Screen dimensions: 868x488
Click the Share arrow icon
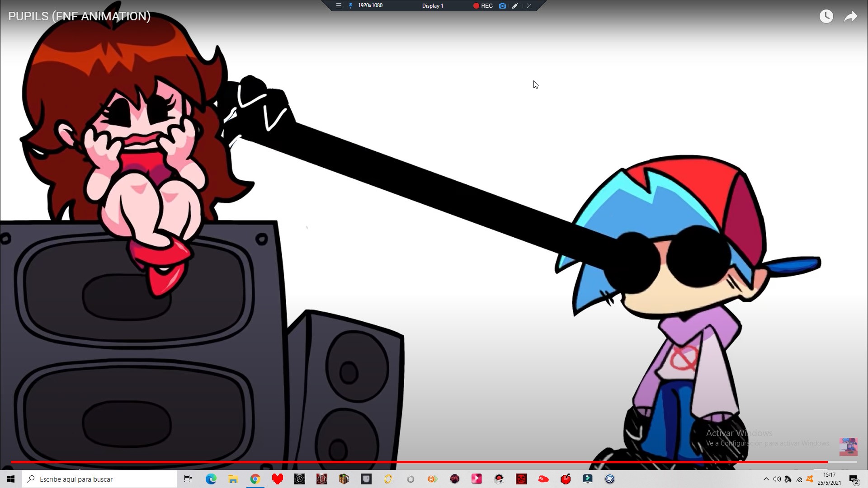pos(851,16)
